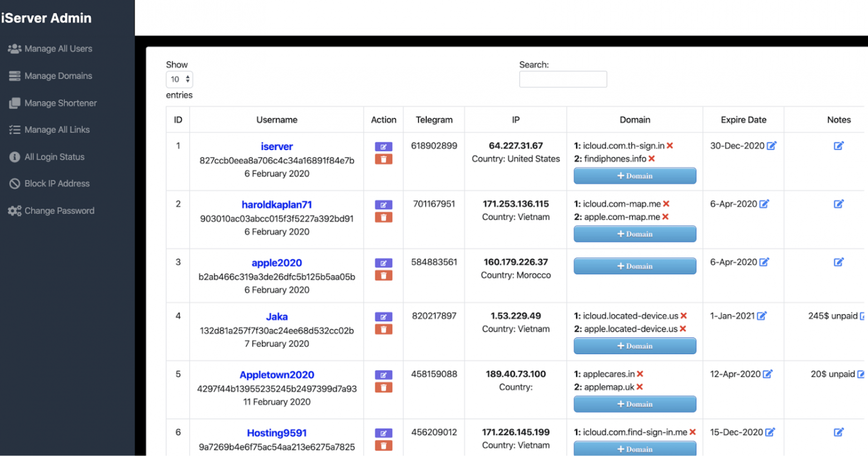868x456 pixels.
Task: Click the 245$ unpaid note
Action: [x=832, y=316]
